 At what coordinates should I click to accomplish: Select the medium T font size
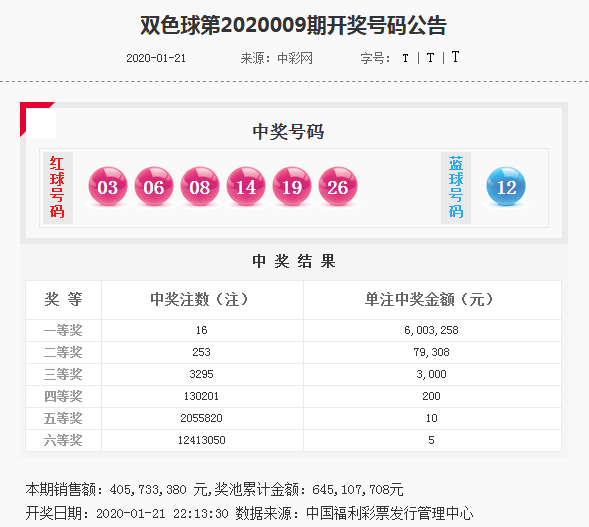click(430, 58)
